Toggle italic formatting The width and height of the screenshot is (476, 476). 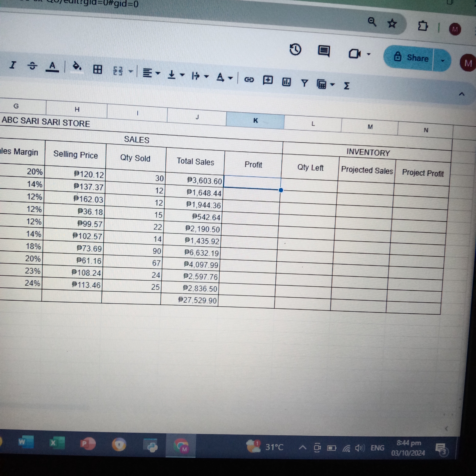pyautogui.click(x=13, y=65)
